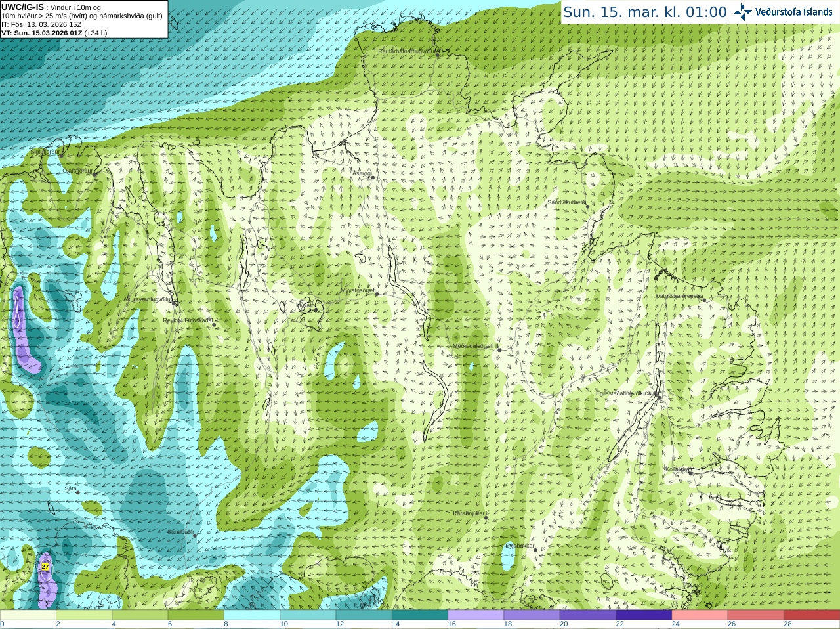The image size is (840, 629).
Task: Click the Mývatn station label
Action: (x=306, y=305)
